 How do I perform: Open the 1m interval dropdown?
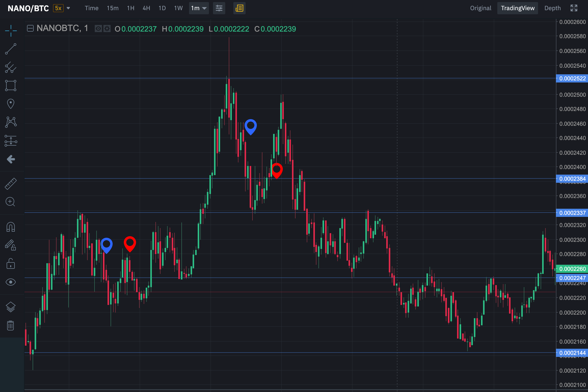click(199, 8)
